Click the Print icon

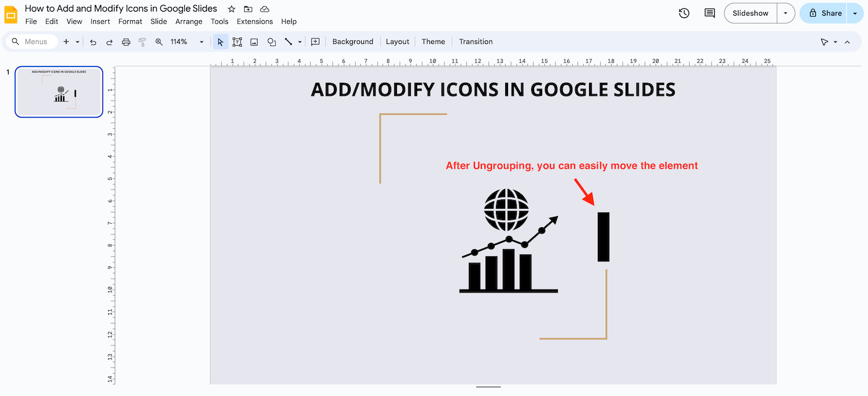[126, 42]
